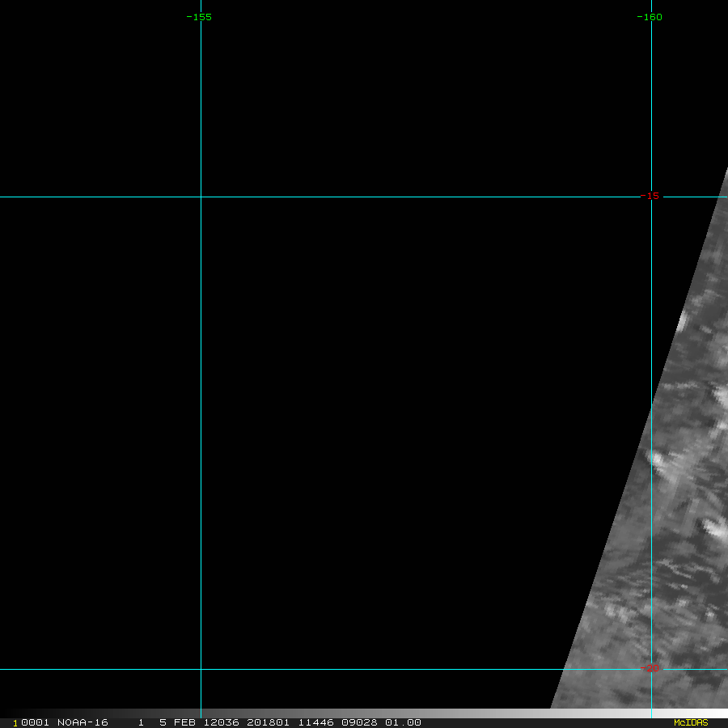
Task: Click the -15 latitude label
Action: [x=651, y=196]
